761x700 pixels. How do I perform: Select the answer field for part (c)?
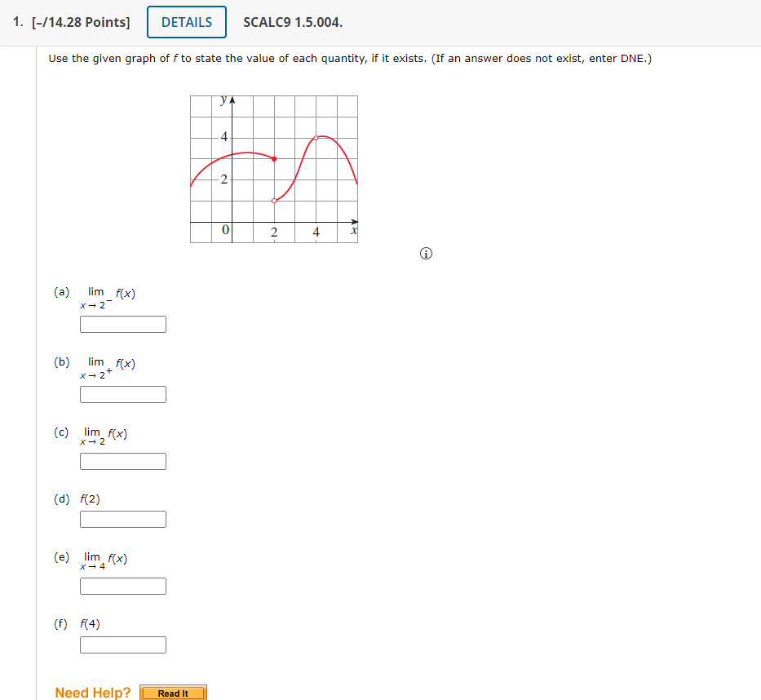click(x=122, y=461)
